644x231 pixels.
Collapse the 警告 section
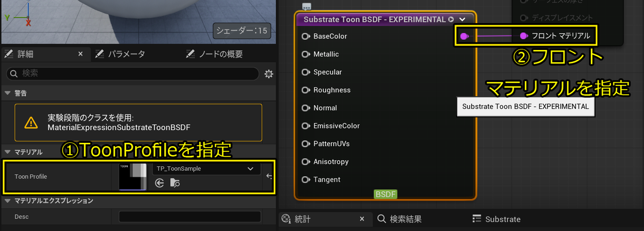(x=7, y=93)
